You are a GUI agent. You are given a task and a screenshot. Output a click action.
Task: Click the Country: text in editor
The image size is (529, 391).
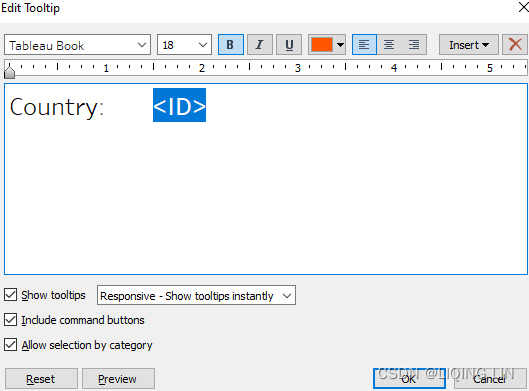coord(57,107)
